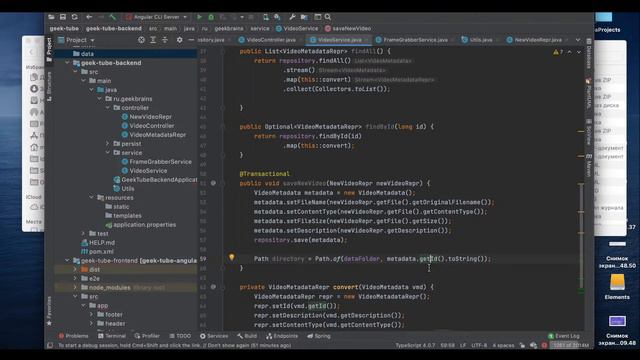Viewport: 640px width, 360px height.
Task: Open the Elements folder on the desktop
Action: pyautogui.click(x=617, y=287)
